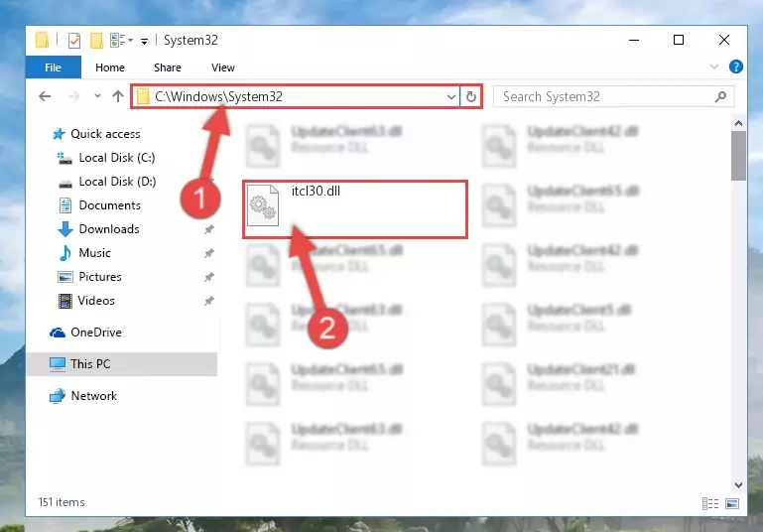Open Help with the blue question icon
Viewport: 763px width, 532px height.
point(736,66)
